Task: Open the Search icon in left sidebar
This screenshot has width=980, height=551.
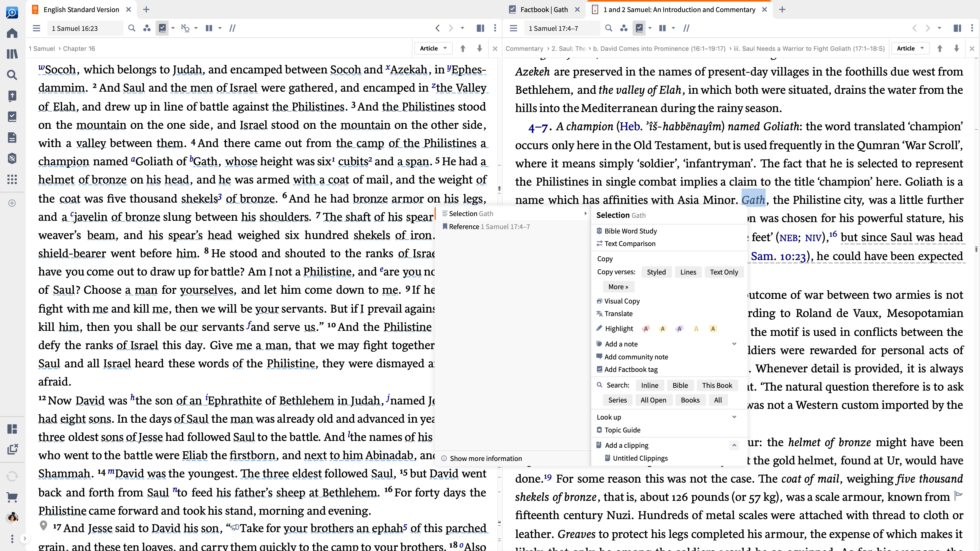Action: [x=12, y=75]
